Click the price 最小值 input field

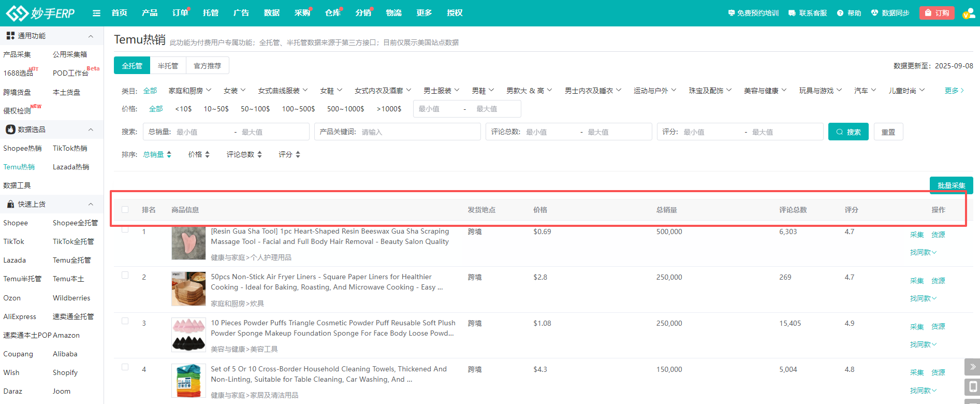[438, 109]
